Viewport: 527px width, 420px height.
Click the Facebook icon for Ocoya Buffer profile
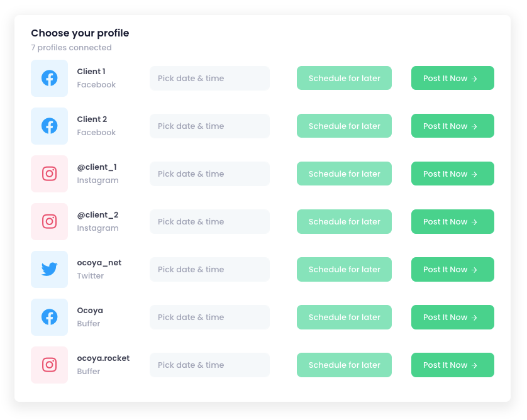click(x=50, y=317)
